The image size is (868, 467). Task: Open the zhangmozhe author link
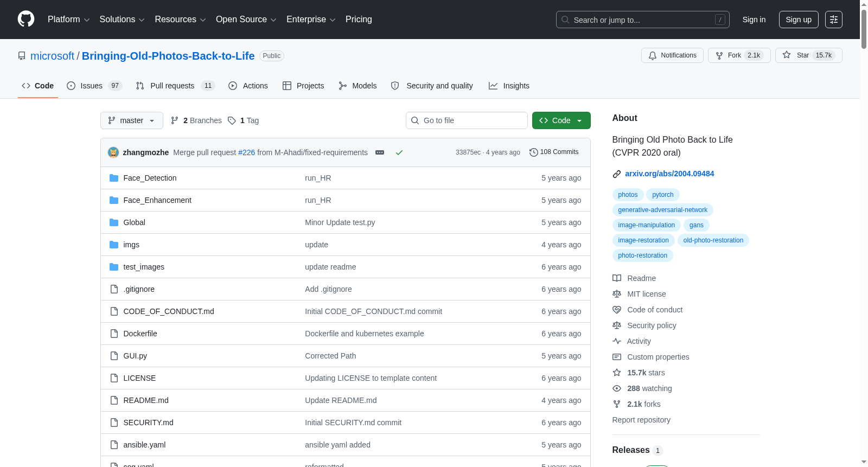click(146, 152)
